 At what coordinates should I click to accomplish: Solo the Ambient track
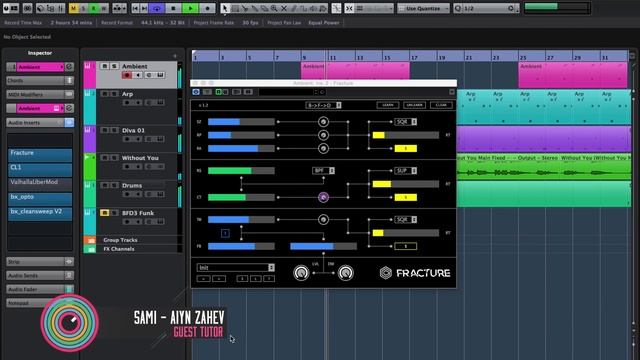tap(114, 66)
